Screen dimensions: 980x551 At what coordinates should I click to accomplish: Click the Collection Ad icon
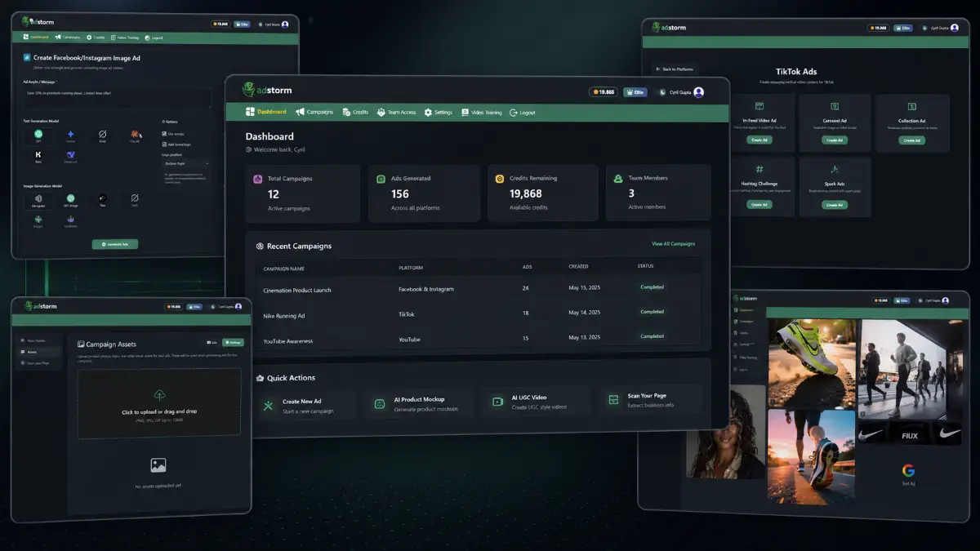click(x=912, y=107)
